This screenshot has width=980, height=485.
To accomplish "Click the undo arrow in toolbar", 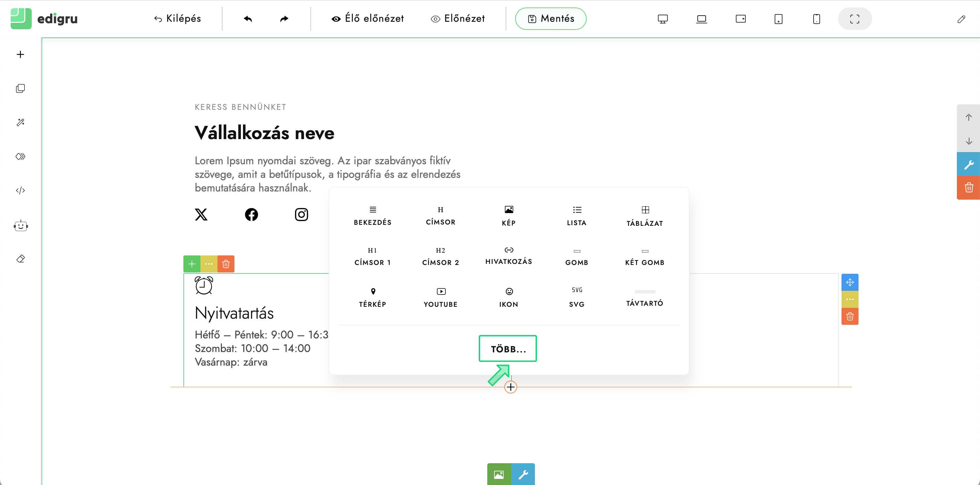I will 248,19.
